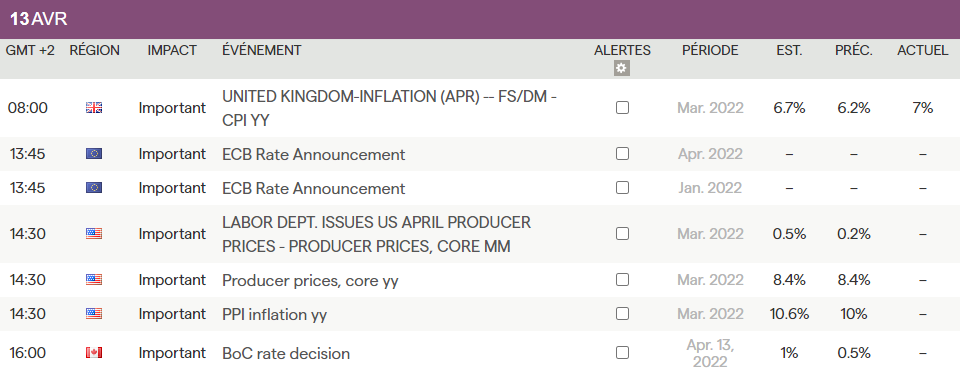
Task: Toggle alert for Apr. 2022 ECB Rate Announcement
Action: coord(622,154)
